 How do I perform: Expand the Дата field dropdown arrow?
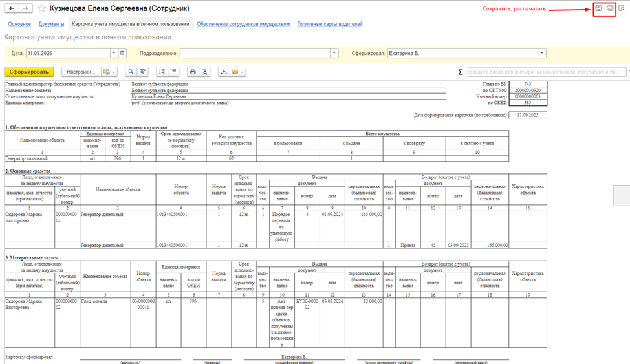click(x=114, y=53)
